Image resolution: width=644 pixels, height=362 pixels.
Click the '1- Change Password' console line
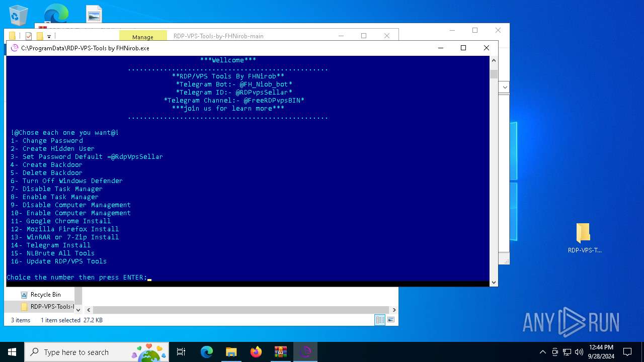[47, 141]
